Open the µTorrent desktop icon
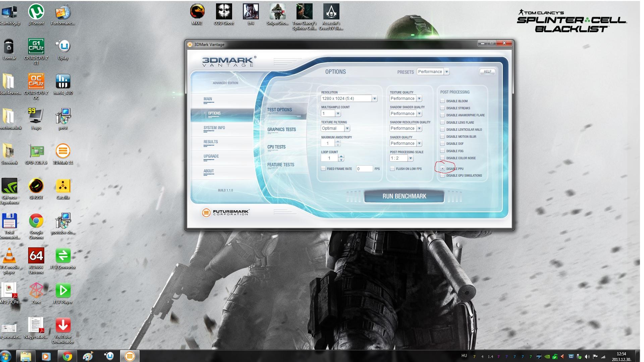The image size is (644, 362). (36, 15)
